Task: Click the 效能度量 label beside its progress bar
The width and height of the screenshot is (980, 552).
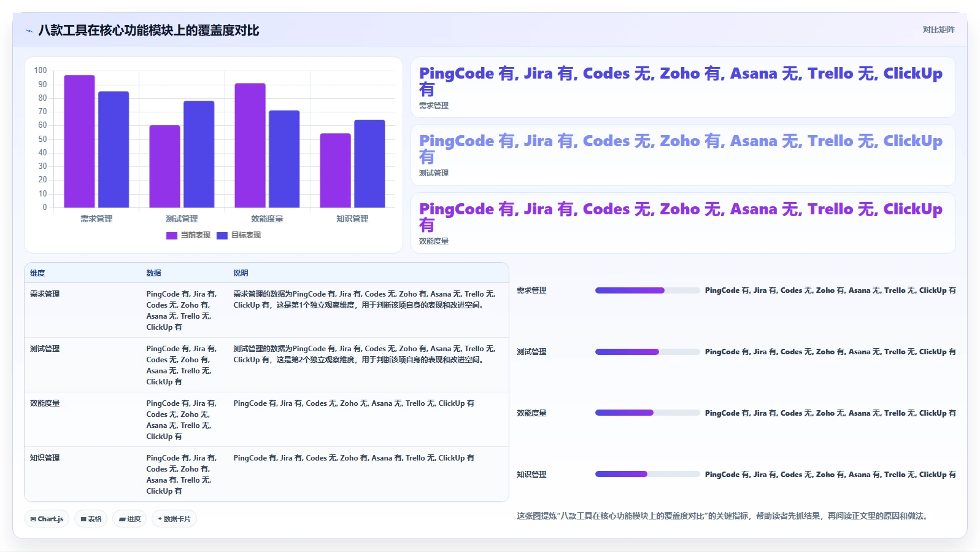Action: (531, 413)
